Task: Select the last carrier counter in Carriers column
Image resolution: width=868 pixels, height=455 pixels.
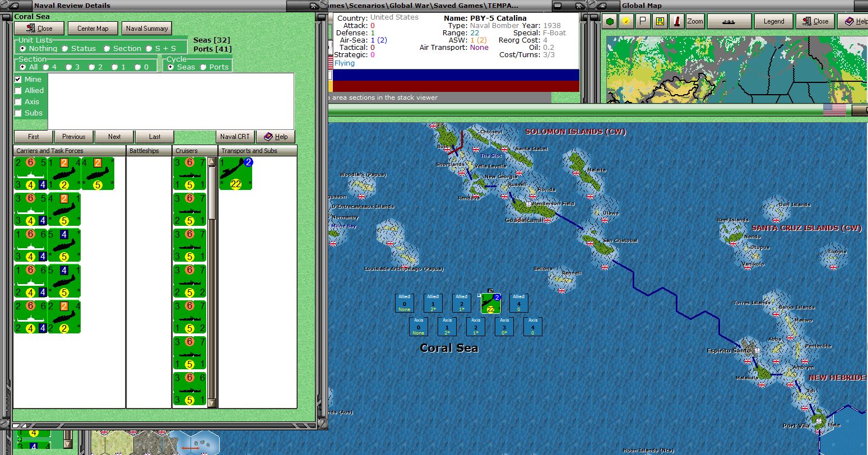Action: click(x=30, y=317)
